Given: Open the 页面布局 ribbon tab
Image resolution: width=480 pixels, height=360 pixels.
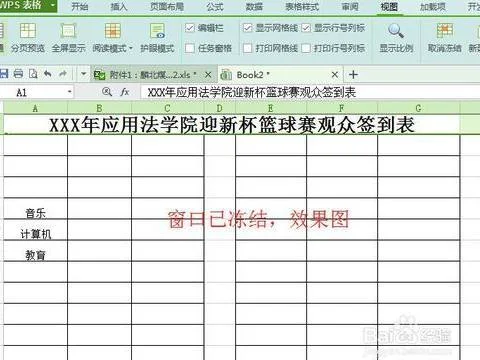Looking at the screenshot, I should point(167,7).
